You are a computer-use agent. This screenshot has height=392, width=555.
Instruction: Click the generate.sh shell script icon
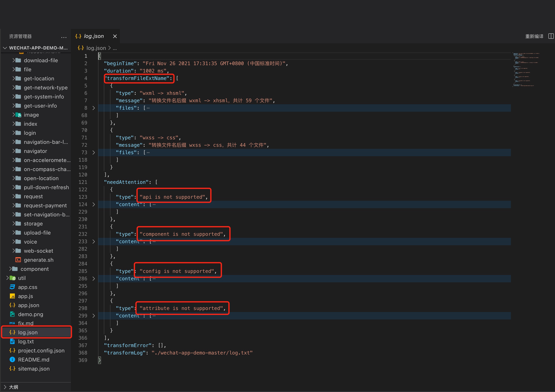tap(18, 260)
